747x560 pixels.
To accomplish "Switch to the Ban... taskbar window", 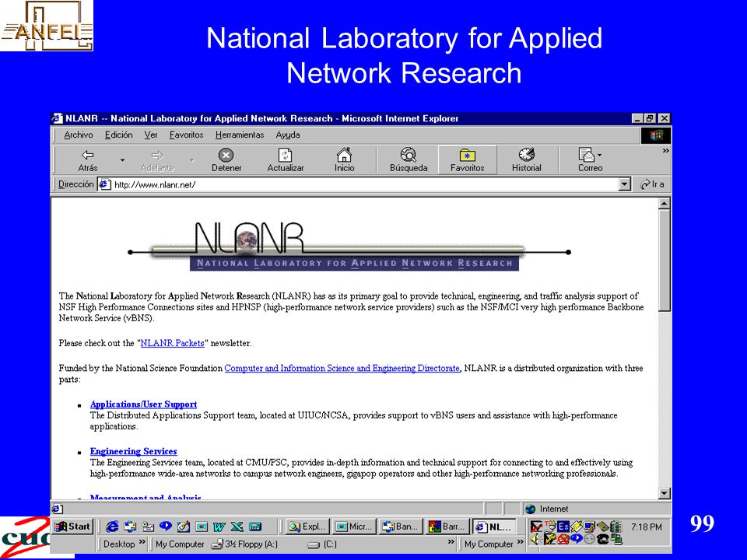I will point(400,527).
